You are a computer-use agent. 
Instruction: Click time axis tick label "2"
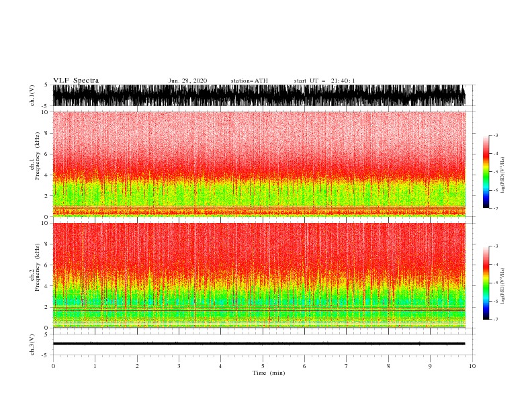137,366
